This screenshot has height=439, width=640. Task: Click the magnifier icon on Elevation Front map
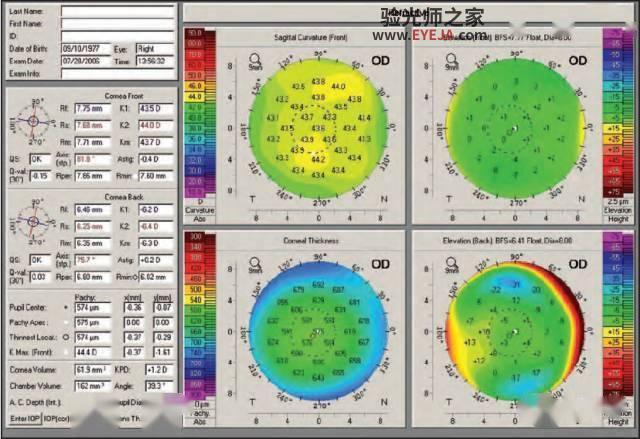click(x=451, y=62)
